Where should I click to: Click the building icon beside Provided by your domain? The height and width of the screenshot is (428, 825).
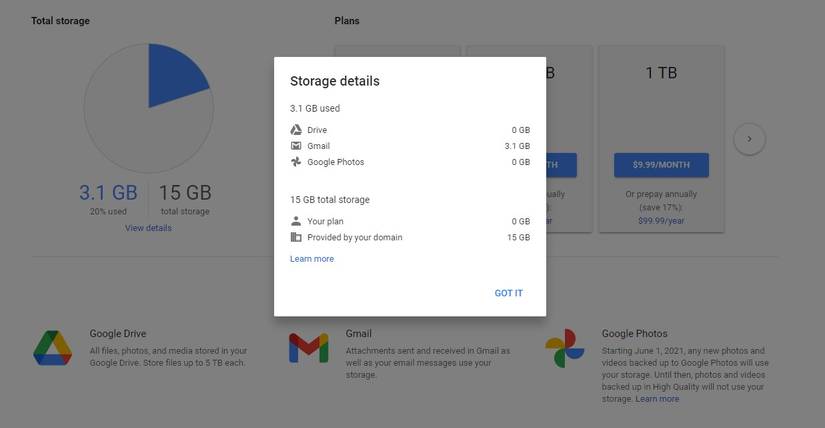click(x=296, y=237)
